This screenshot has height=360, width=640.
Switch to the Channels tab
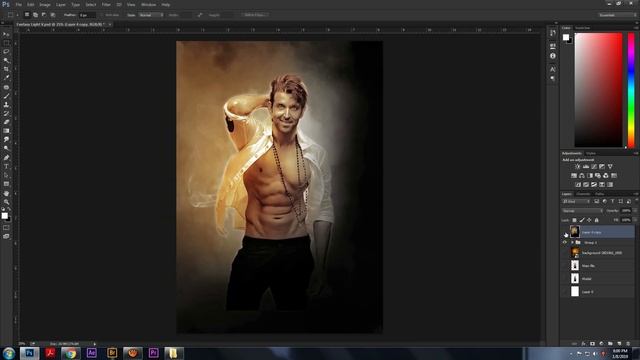pyautogui.click(x=583, y=194)
